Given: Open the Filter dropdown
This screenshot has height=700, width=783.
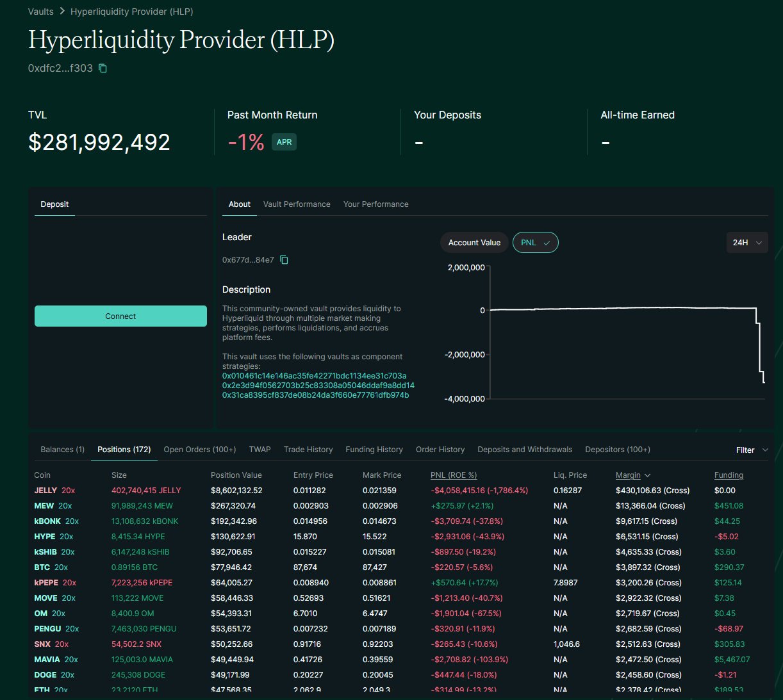Looking at the screenshot, I should click(x=752, y=450).
